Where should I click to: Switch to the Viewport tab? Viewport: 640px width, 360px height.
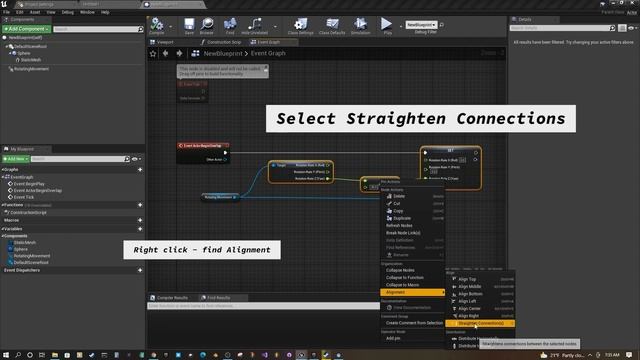pos(162,42)
